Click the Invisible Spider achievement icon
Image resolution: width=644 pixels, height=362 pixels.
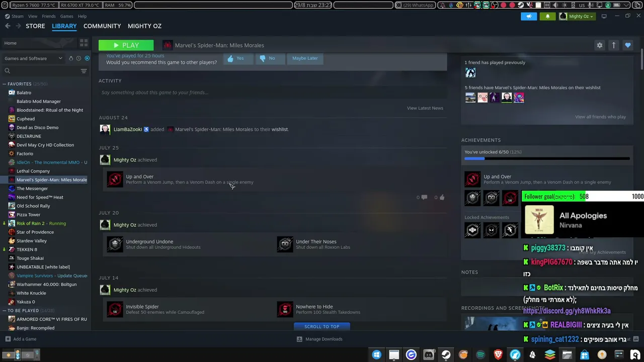pos(115,309)
